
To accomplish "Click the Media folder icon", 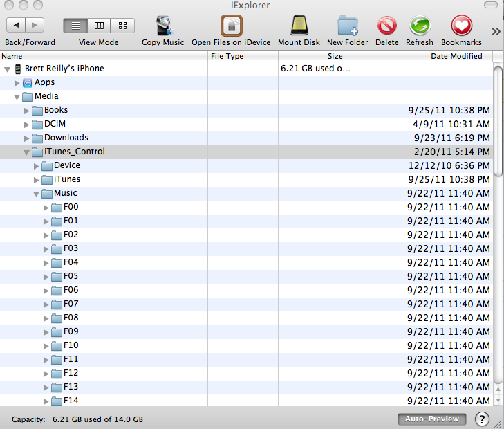I will (28, 97).
